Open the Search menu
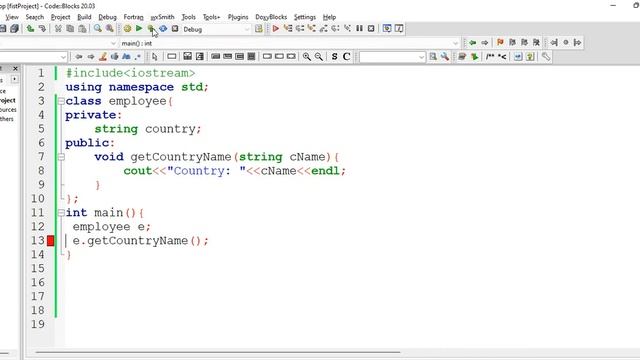The image size is (640, 360). click(x=35, y=17)
